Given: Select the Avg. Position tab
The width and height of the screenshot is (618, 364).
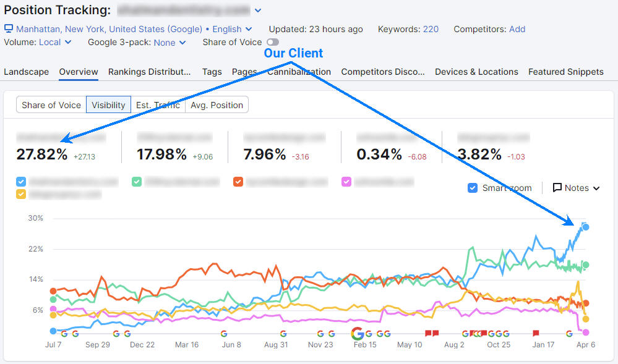Looking at the screenshot, I should pos(217,104).
